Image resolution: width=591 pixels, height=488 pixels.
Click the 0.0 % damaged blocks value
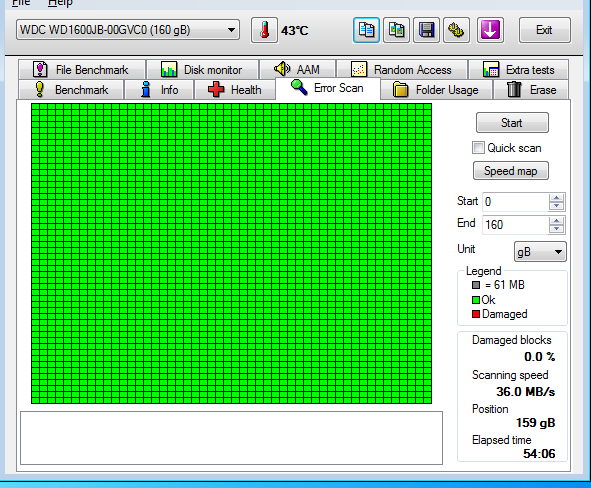[x=539, y=356]
